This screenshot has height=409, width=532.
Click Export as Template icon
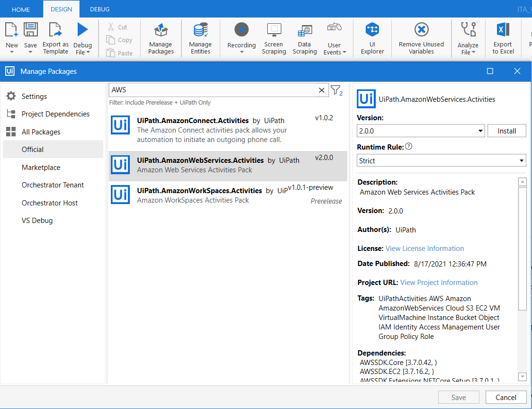[55, 30]
